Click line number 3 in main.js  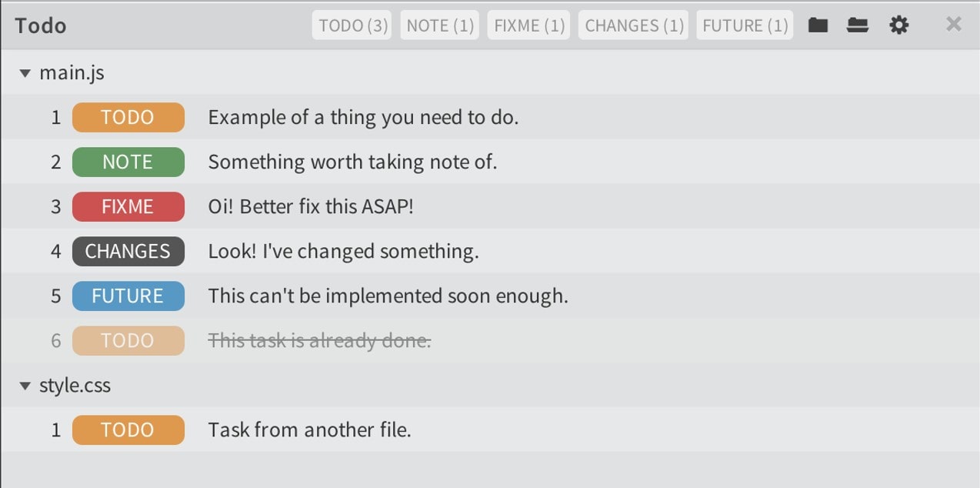(x=55, y=206)
